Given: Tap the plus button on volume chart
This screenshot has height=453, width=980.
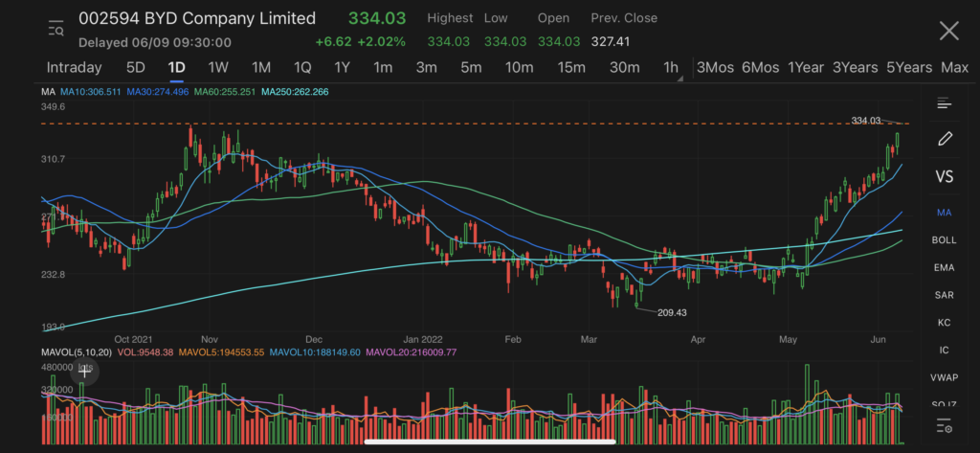Looking at the screenshot, I should click(x=84, y=372).
